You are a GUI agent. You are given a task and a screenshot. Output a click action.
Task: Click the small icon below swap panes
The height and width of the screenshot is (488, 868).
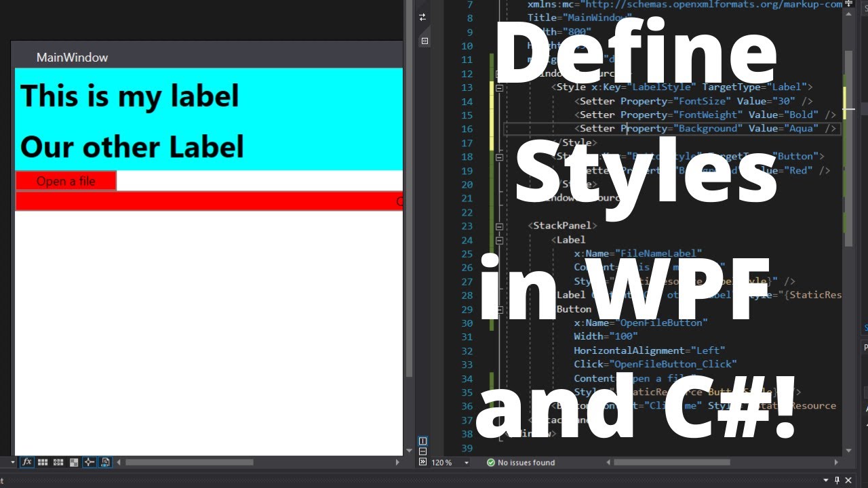point(425,41)
